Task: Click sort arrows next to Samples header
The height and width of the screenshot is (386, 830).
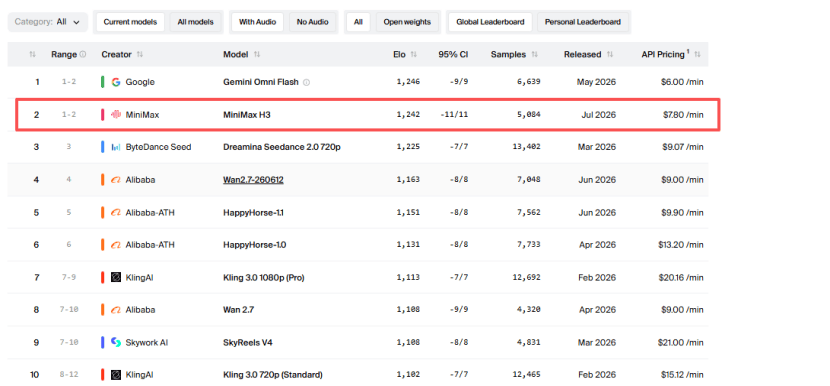Action: pyautogui.click(x=535, y=55)
